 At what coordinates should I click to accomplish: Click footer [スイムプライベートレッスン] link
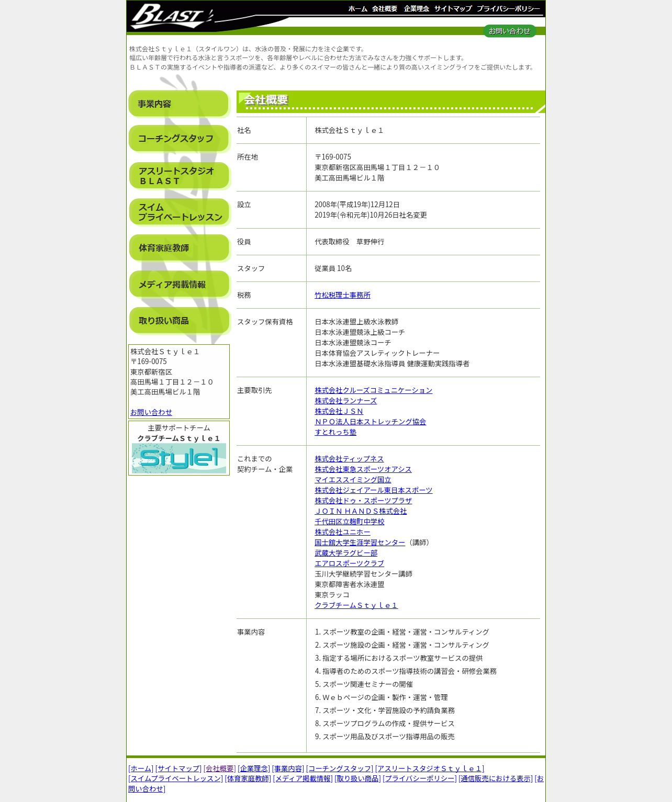point(175,778)
